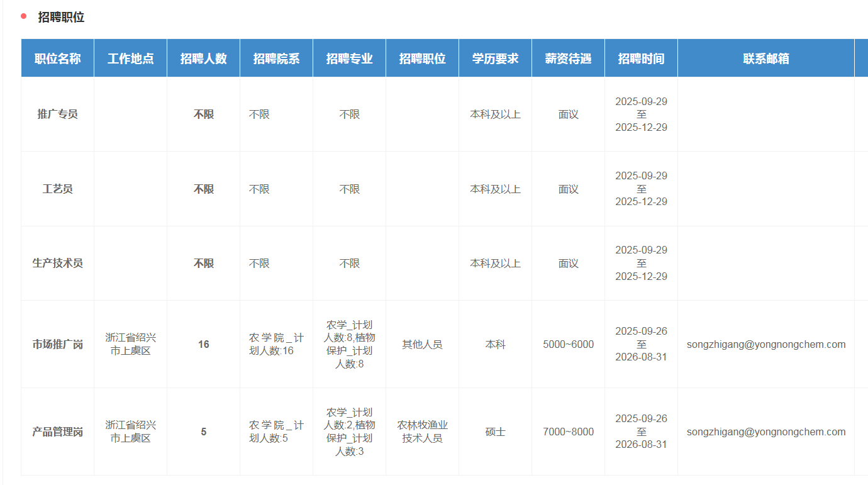Click the 7000~8000 salary cell
868x485 pixels.
pyautogui.click(x=568, y=432)
